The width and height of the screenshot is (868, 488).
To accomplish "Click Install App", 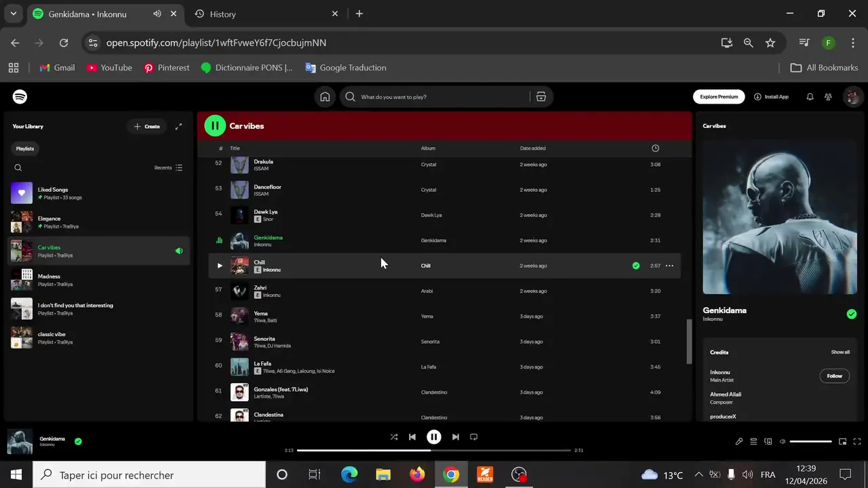I will click(x=771, y=97).
